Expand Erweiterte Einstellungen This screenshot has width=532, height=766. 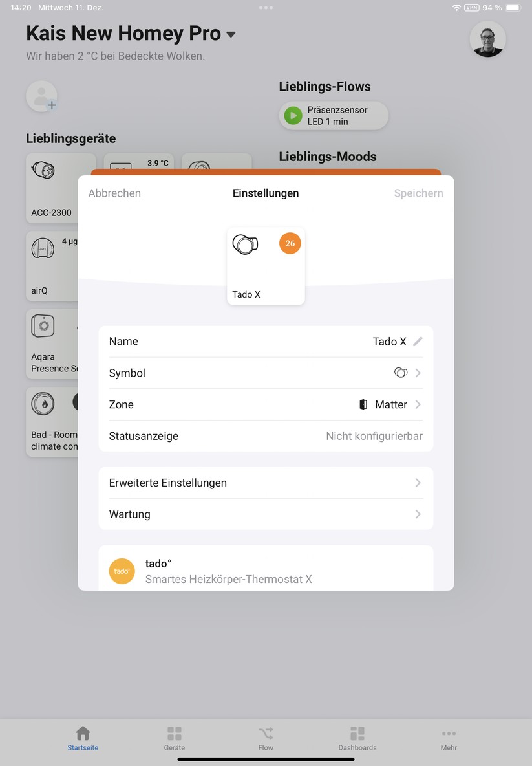(x=266, y=483)
